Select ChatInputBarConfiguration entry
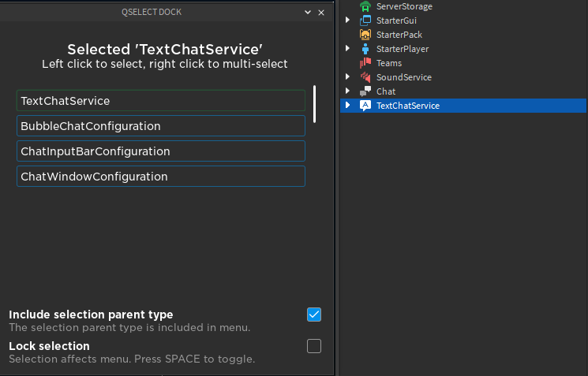Viewport: 588px width, 376px height. tap(161, 151)
